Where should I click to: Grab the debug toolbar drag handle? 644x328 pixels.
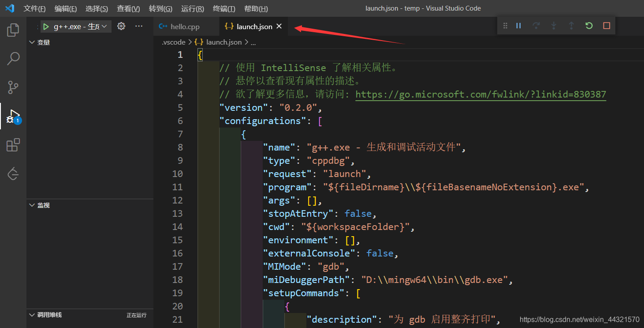(x=505, y=26)
